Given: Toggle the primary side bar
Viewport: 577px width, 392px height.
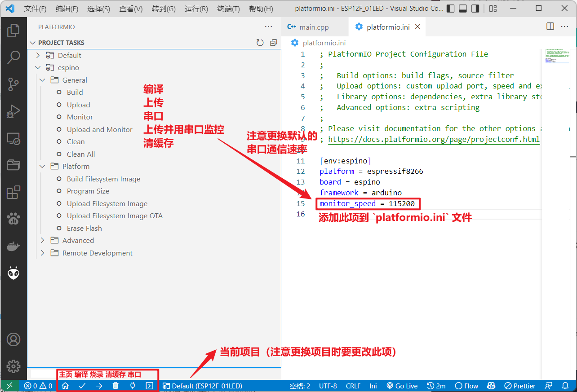Looking at the screenshot, I should 451,9.
